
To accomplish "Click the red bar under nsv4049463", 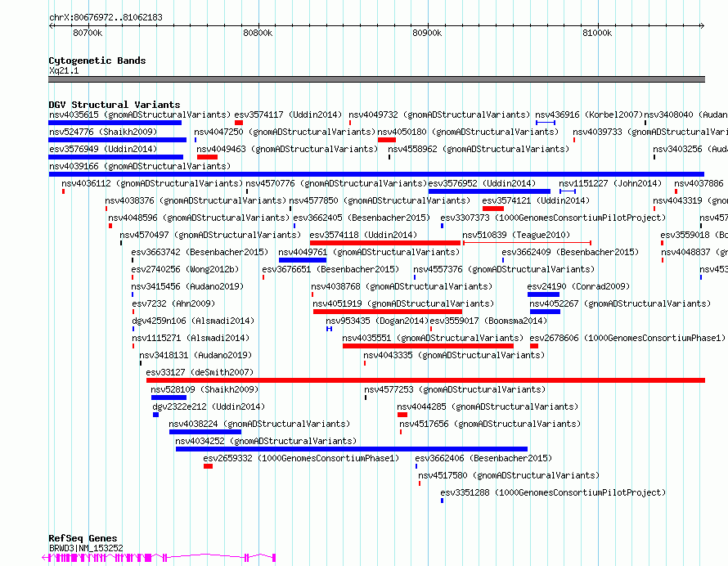I will pos(207,157).
